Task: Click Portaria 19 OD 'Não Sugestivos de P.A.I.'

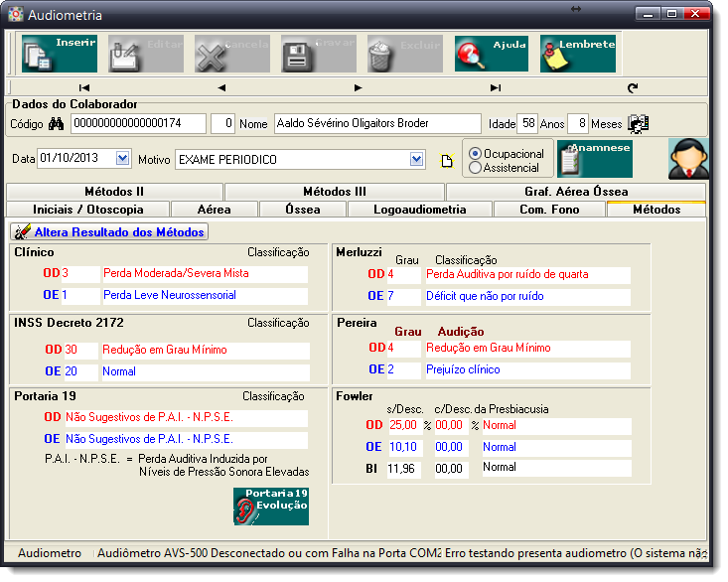Action: coord(186,418)
